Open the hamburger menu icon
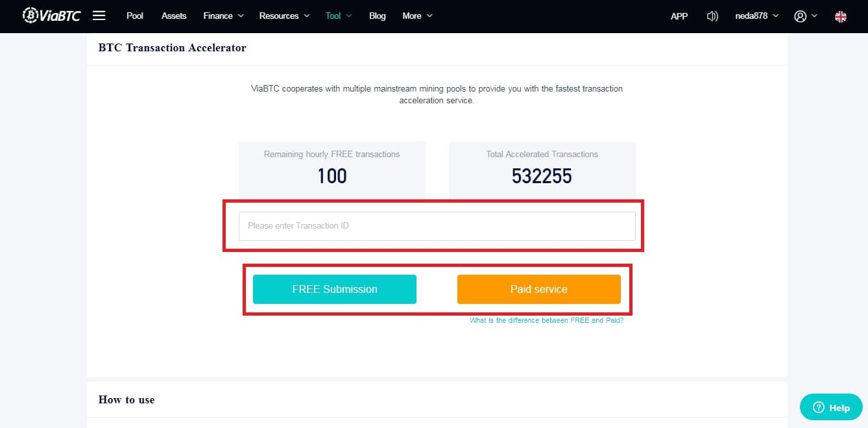 click(99, 16)
